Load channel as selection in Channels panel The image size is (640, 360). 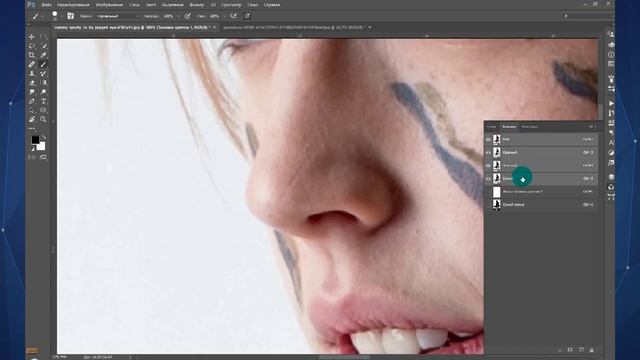click(560, 350)
